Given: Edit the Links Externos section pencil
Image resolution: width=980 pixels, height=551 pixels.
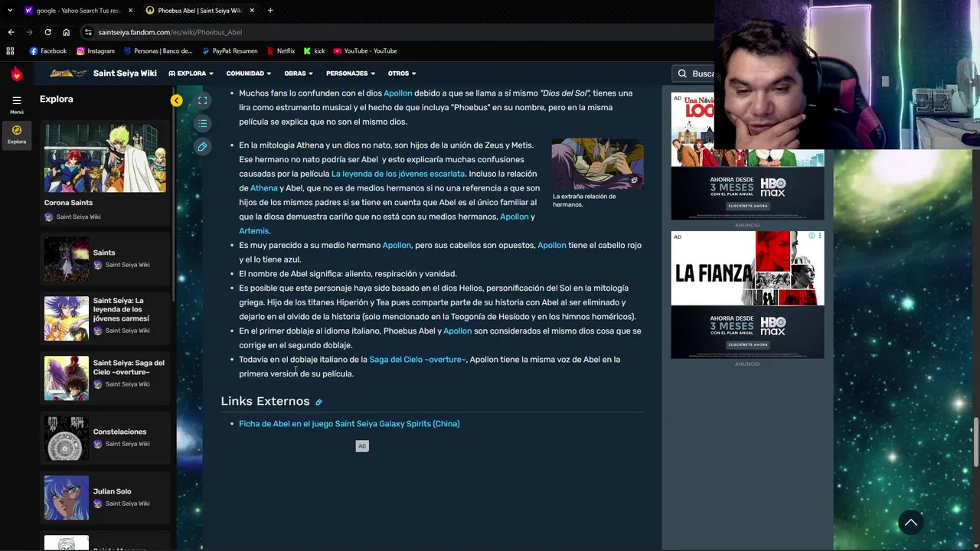Looking at the screenshot, I should tap(318, 402).
